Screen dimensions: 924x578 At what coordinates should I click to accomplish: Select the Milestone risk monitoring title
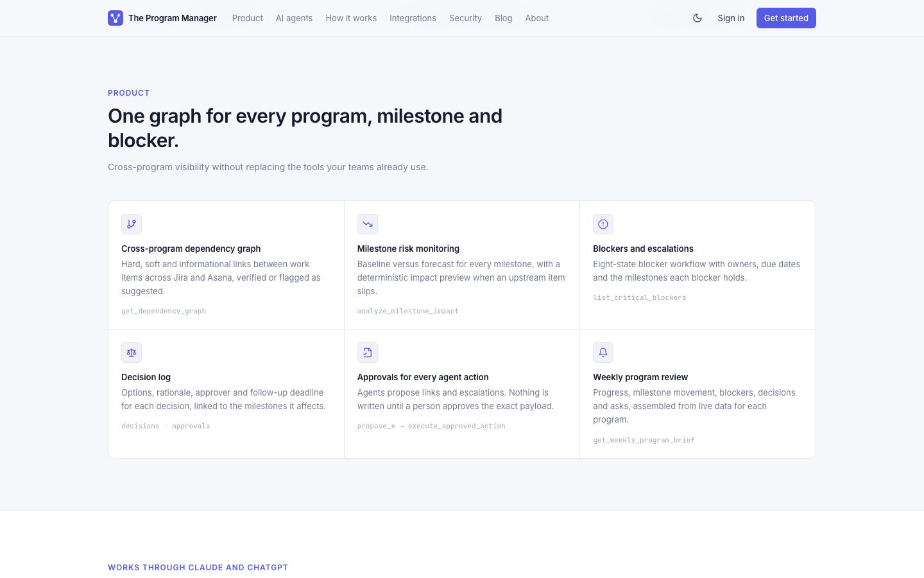pos(408,249)
